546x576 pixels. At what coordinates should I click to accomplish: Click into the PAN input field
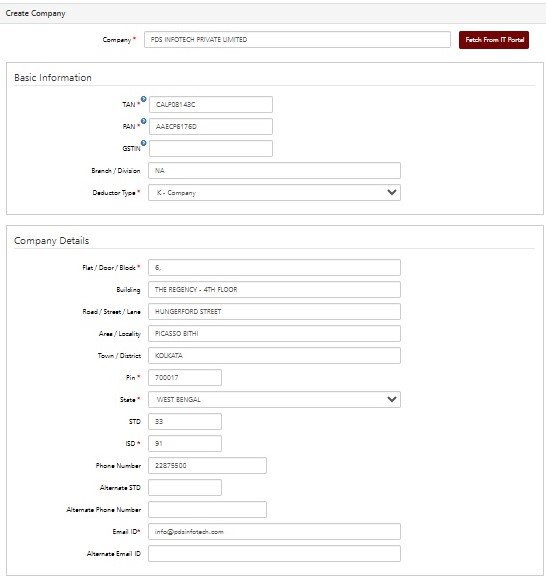pos(211,126)
